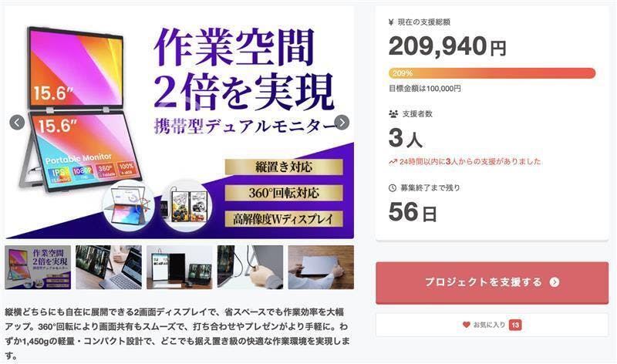
Task: Click the お気に入り label text
Action: click(x=488, y=325)
